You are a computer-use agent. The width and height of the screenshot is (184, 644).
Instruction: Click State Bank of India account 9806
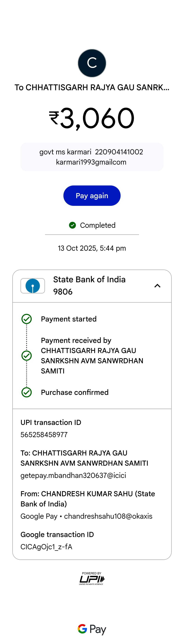click(x=89, y=285)
